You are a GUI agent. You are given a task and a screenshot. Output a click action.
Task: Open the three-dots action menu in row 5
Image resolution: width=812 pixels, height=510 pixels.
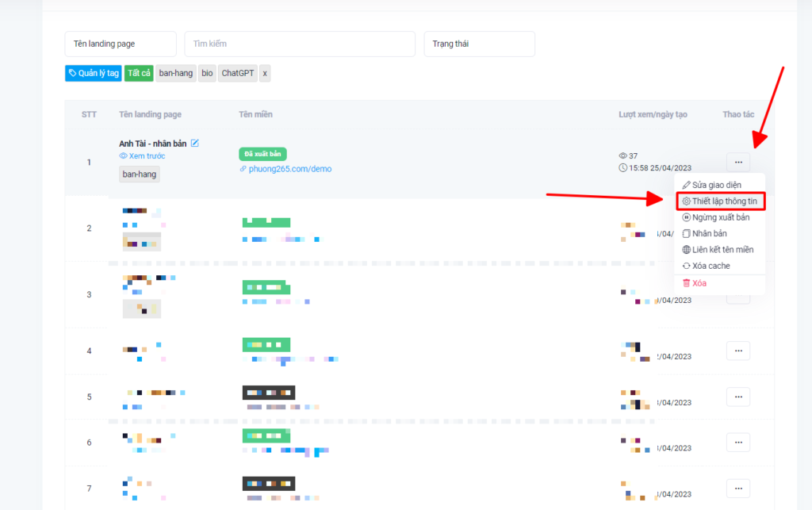click(737, 397)
